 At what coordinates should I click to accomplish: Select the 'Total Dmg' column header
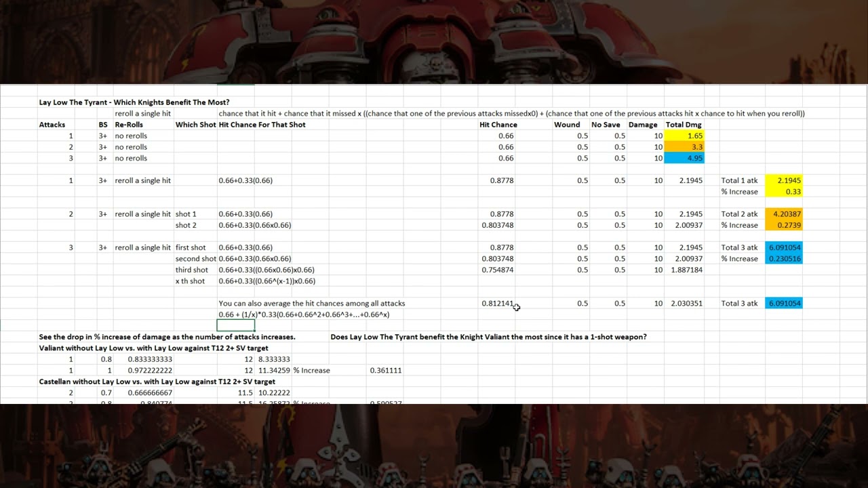684,125
